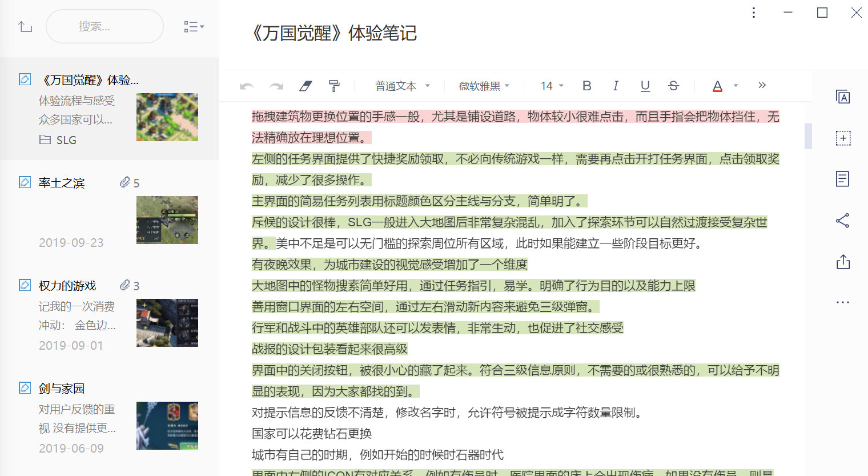Click the dashed-box plus icon in sidebar
This screenshot has height=476, width=868.
click(843, 138)
